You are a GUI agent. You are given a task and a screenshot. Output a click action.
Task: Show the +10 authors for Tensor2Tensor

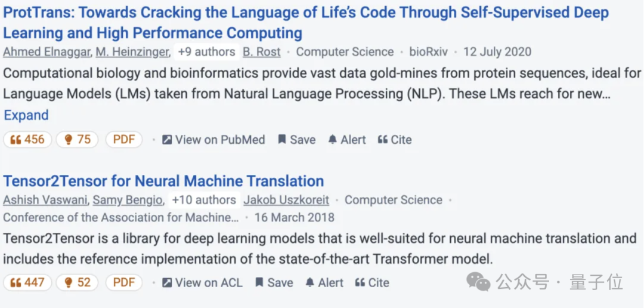(203, 200)
